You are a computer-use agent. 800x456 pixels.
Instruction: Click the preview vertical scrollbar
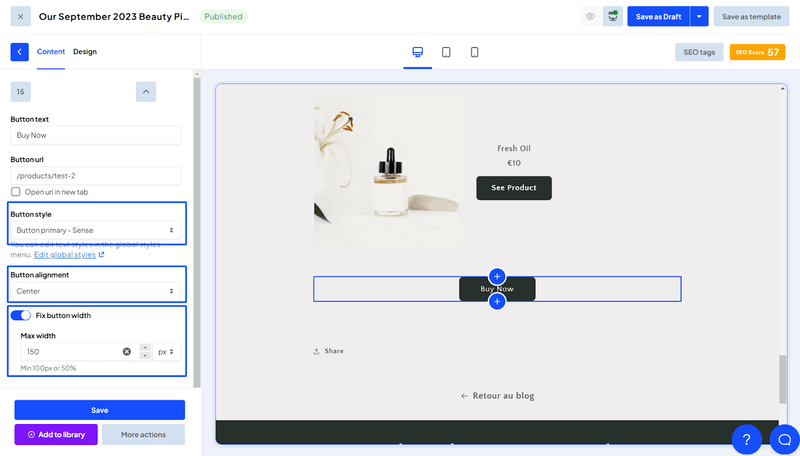pos(783,379)
